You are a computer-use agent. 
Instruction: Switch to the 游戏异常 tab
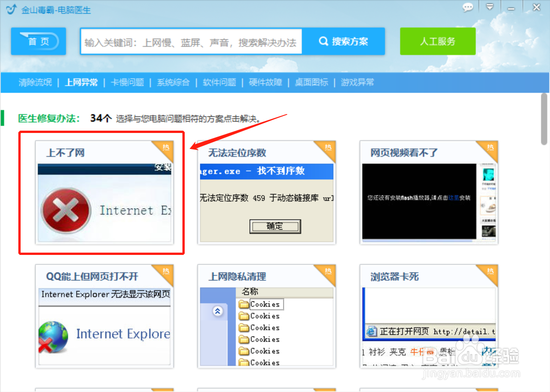click(357, 83)
